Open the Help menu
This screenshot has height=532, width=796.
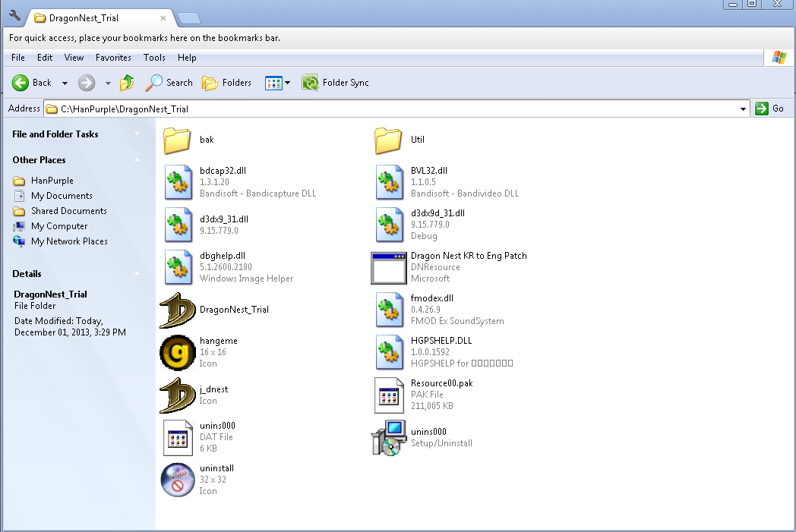pyautogui.click(x=187, y=58)
